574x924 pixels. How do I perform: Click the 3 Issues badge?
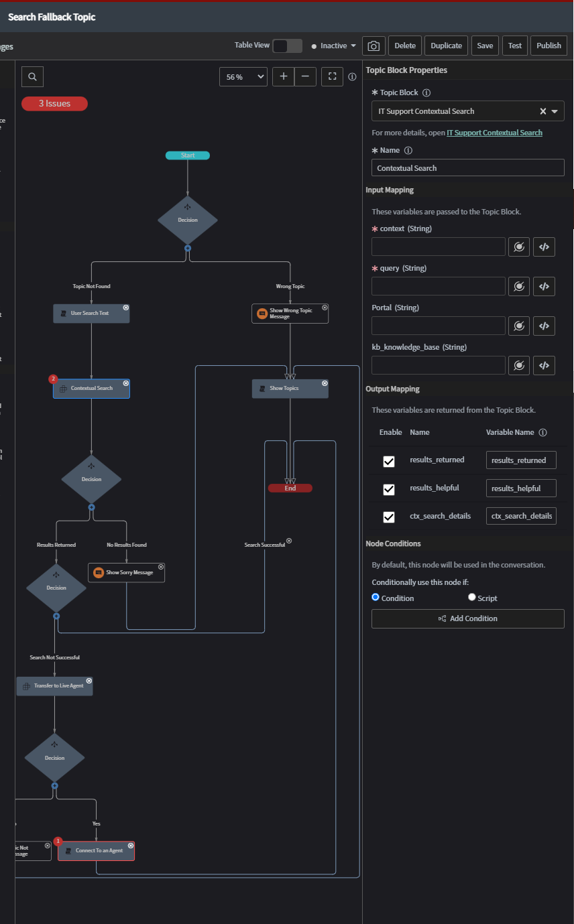54,104
